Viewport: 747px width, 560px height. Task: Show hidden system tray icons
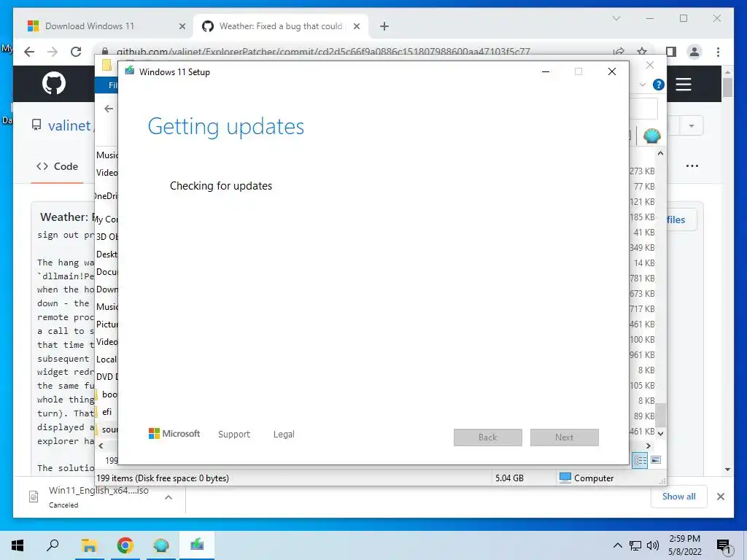coord(617,545)
